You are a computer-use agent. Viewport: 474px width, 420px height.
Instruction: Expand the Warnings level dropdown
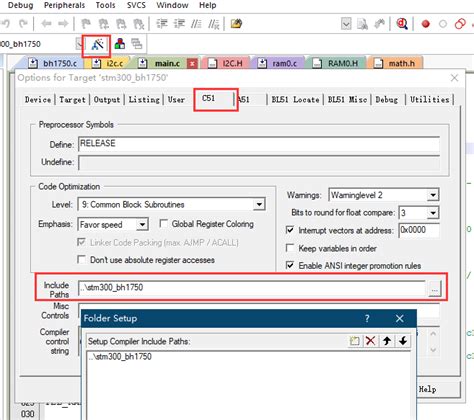click(x=433, y=195)
